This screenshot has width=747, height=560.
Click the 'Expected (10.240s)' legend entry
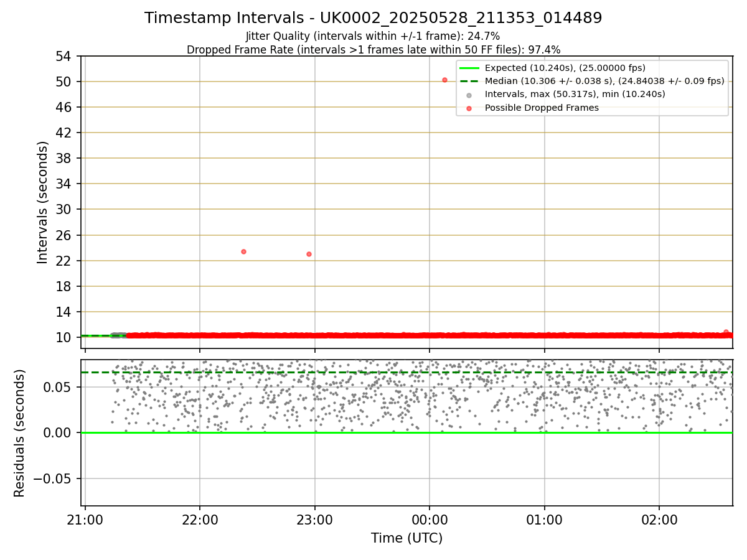tap(565, 68)
